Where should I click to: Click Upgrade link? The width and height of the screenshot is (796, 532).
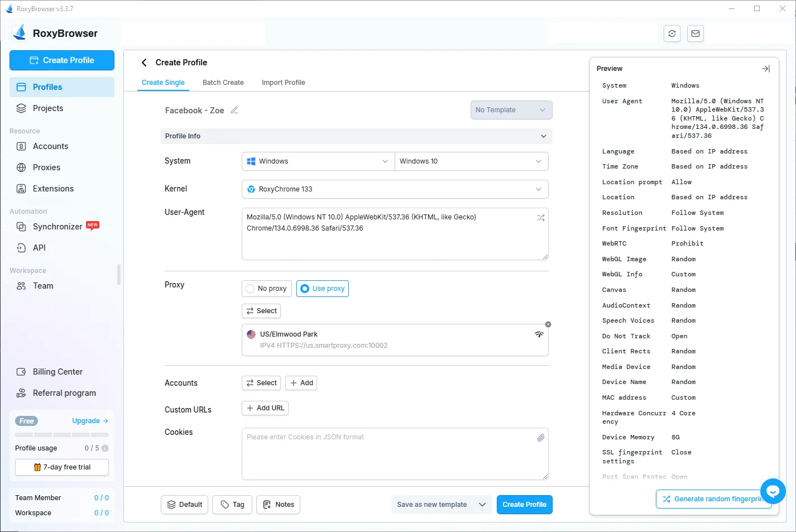[90, 421]
